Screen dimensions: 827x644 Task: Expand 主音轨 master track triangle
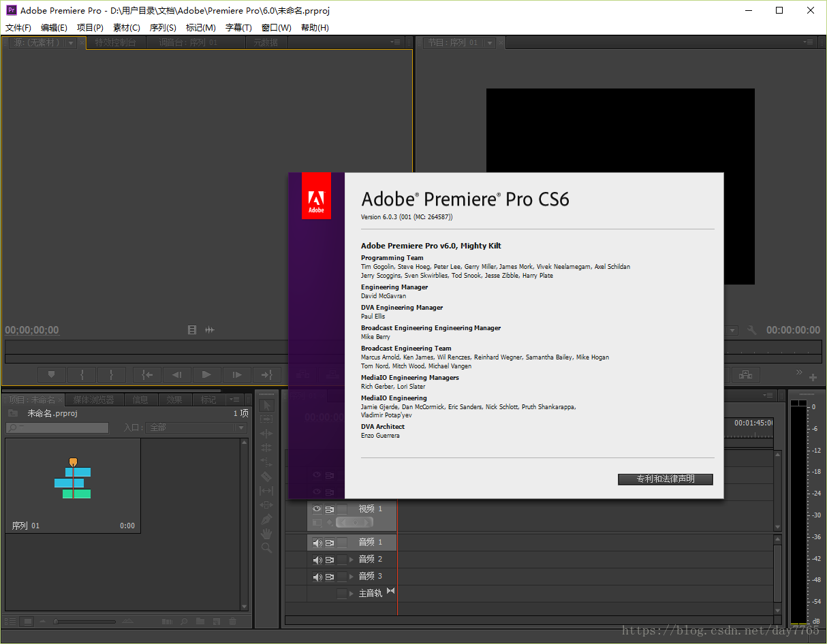pos(352,594)
